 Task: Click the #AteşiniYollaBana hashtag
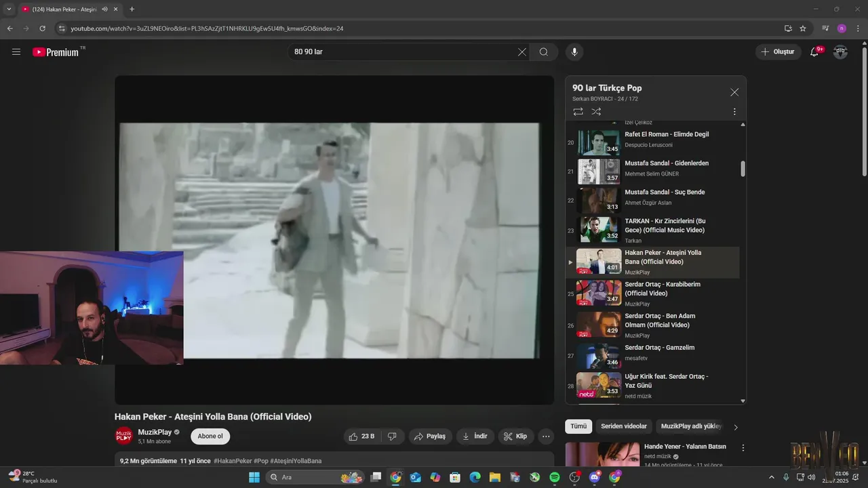(296, 461)
